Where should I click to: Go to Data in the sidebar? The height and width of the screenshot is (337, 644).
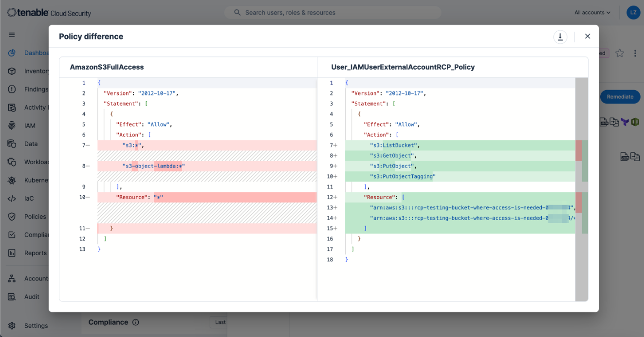(31, 144)
